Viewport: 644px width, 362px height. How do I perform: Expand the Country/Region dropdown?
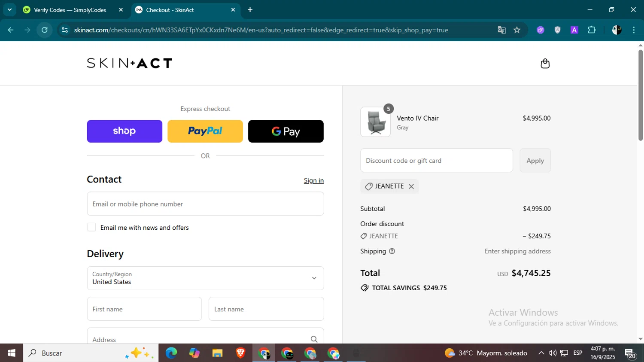[205, 278]
